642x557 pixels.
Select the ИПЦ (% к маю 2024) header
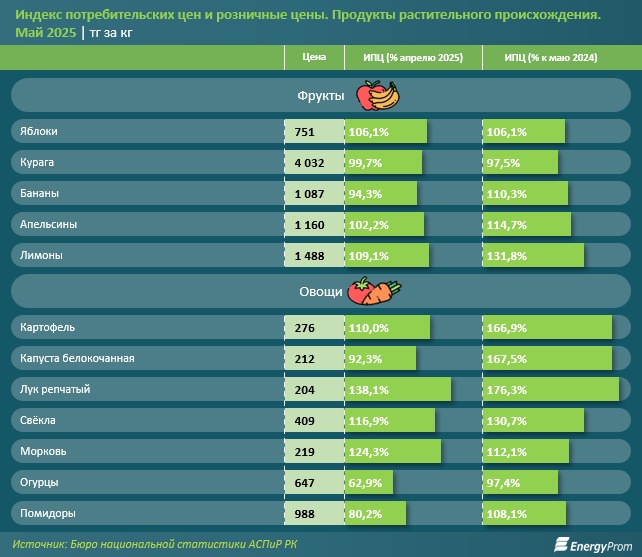tap(551, 57)
